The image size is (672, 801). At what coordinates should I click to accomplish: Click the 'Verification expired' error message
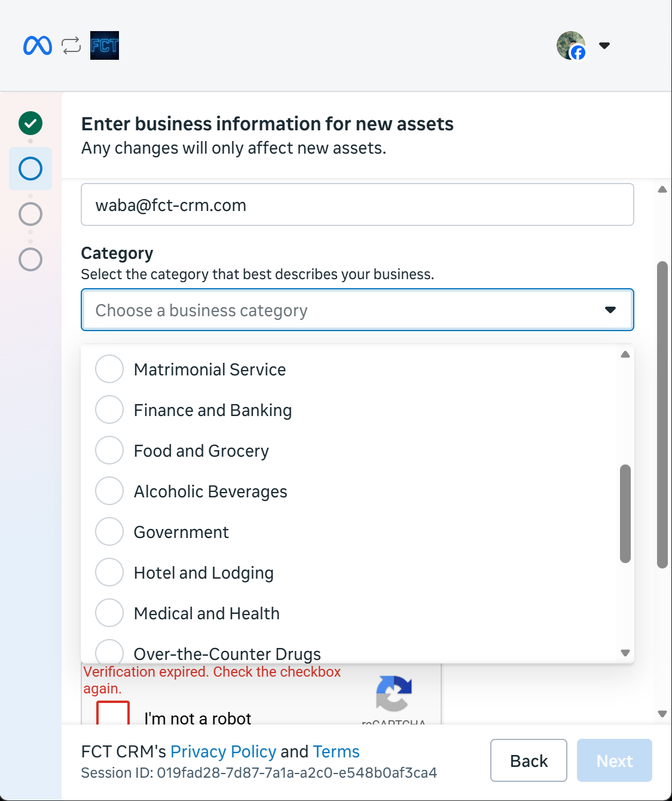pyautogui.click(x=212, y=680)
